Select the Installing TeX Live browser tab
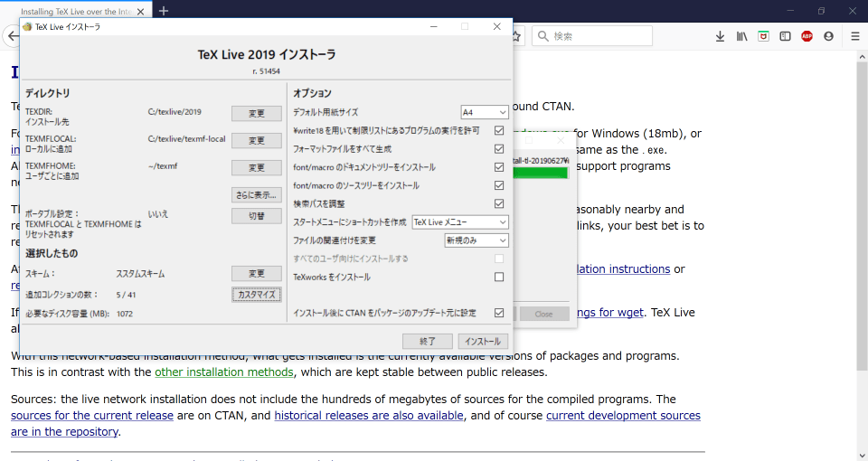This screenshot has height=461, width=868. [x=75, y=11]
